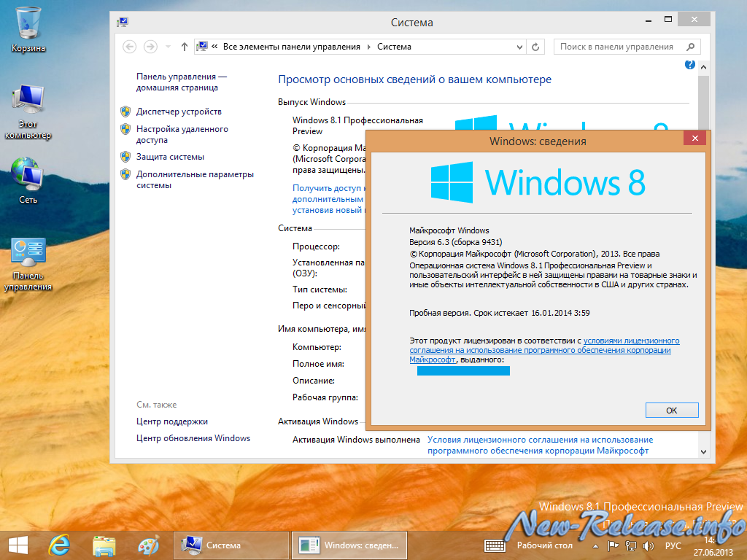Open Центр поддержки link
This screenshot has width=747, height=560.
[x=172, y=421]
